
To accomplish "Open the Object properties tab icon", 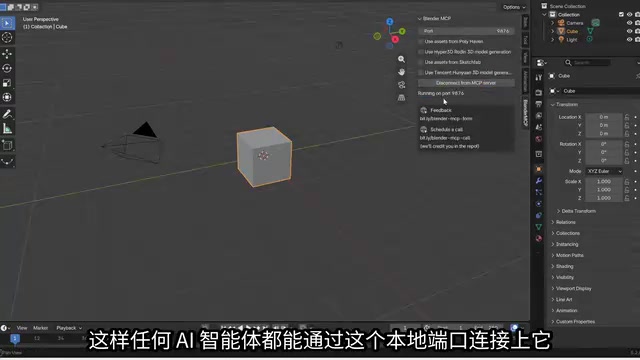I will tap(539, 169).
